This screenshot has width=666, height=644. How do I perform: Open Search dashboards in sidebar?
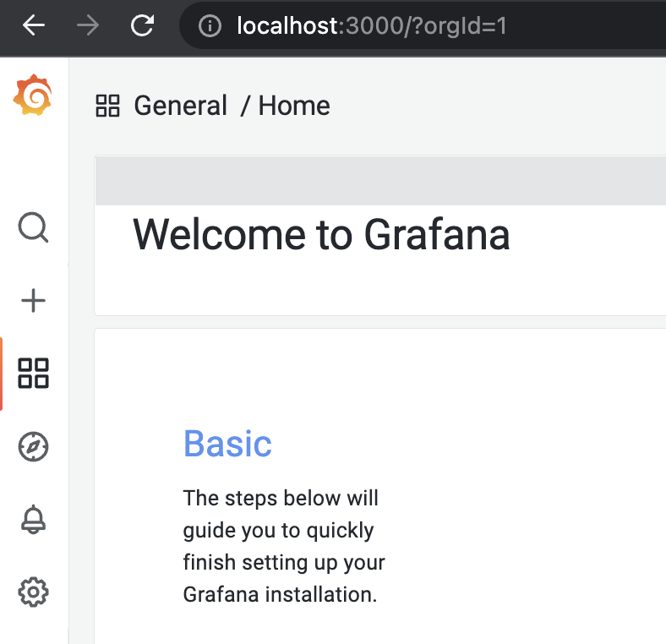tap(33, 227)
